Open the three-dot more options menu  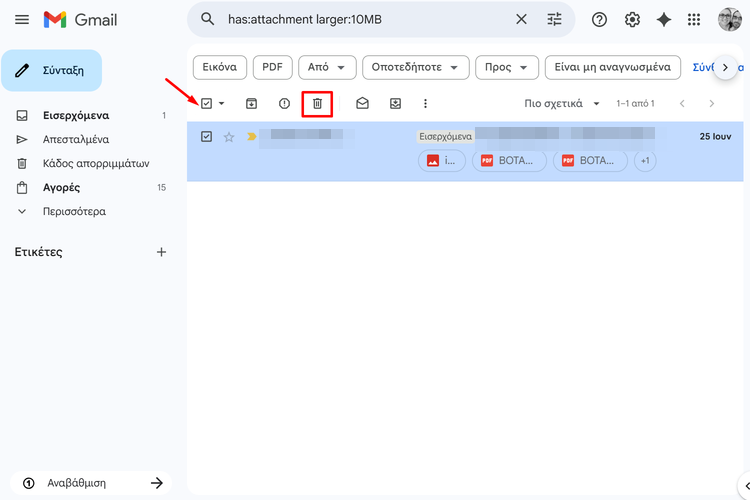(425, 103)
